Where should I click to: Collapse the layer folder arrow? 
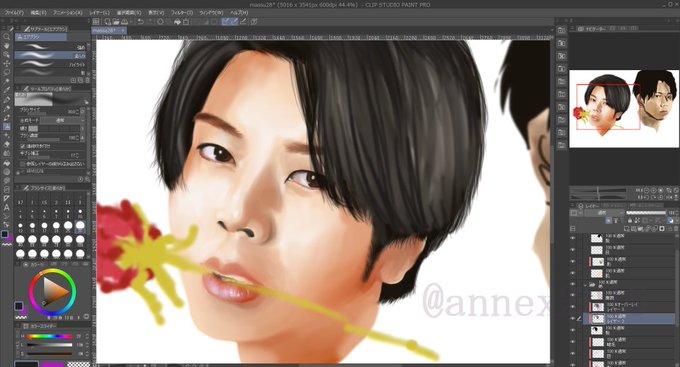coord(585,285)
